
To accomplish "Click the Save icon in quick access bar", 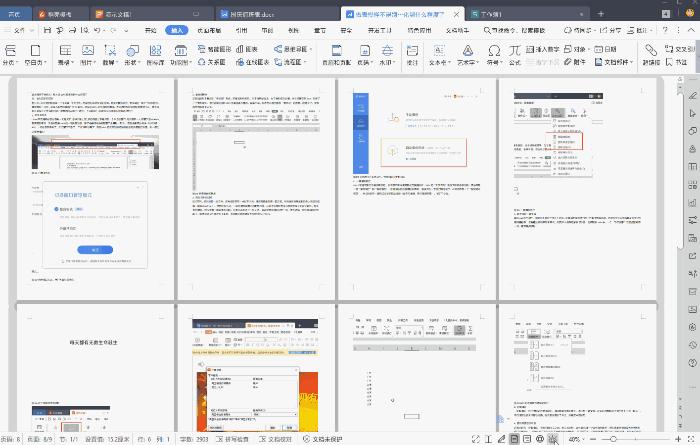I will tap(48, 30).
